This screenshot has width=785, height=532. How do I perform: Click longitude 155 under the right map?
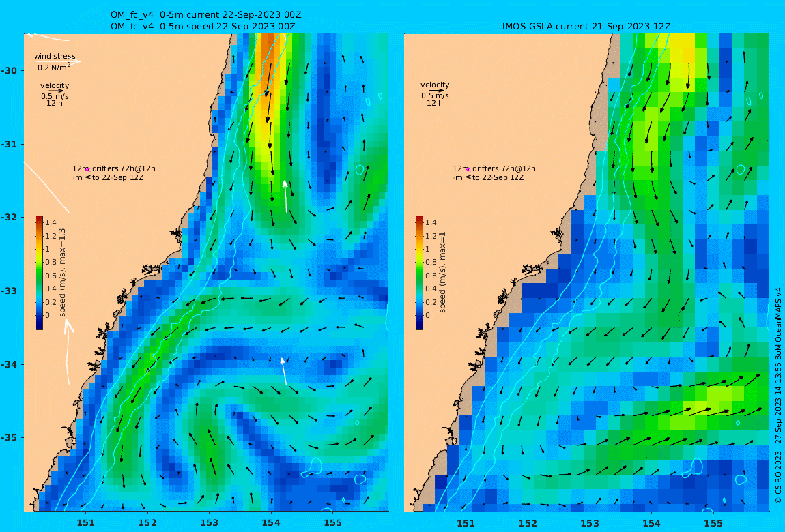click(x=713, y=523)
